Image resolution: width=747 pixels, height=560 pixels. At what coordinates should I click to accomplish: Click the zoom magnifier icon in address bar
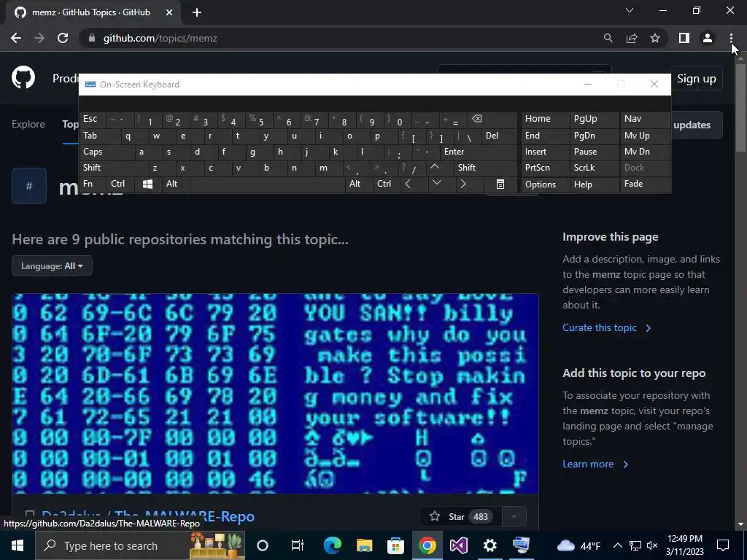tap(608, 38)
